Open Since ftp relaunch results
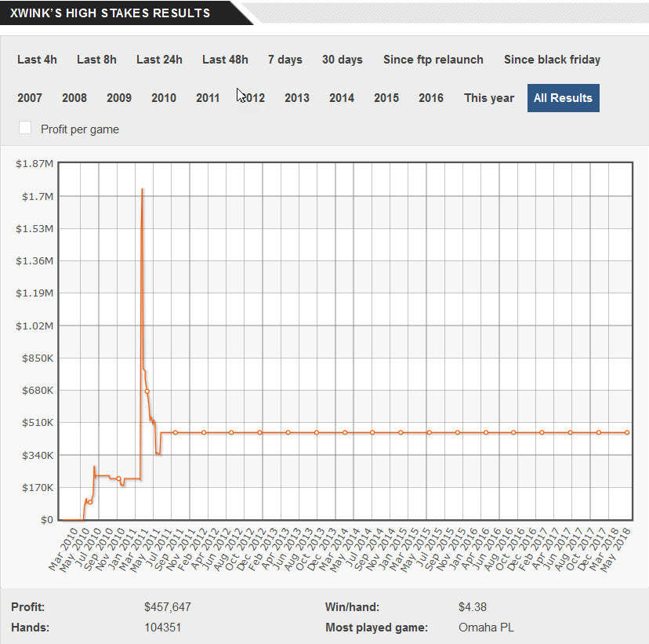Image resolution: width=649 pixels, height=644 pixels. 433,60
